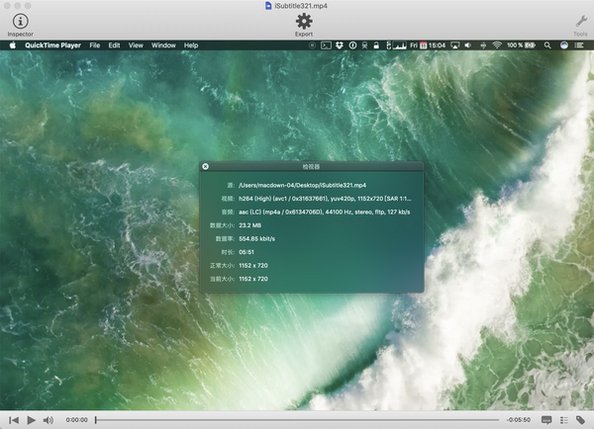
Task: Open the Wi-Fi status menu
Action: click(497, 45)
